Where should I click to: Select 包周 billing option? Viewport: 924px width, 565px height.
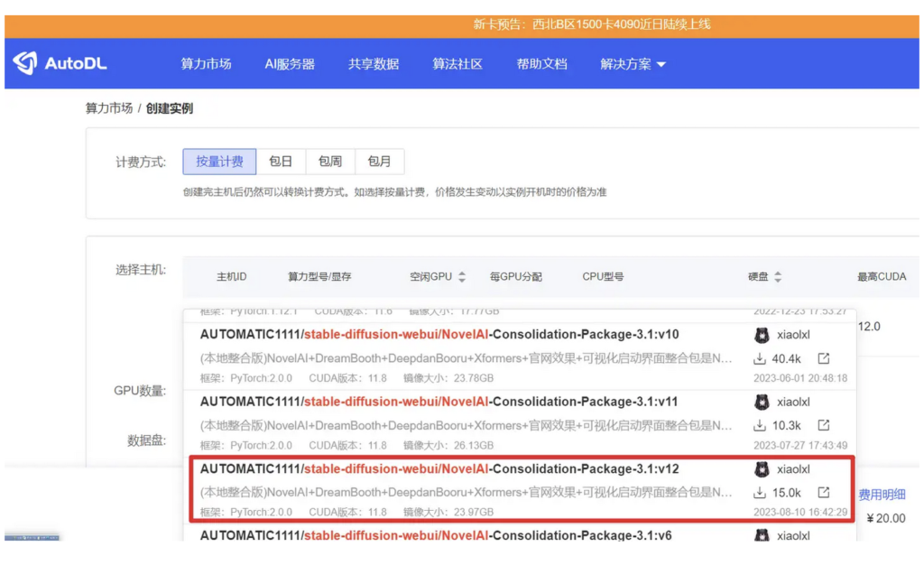[330, 162]
